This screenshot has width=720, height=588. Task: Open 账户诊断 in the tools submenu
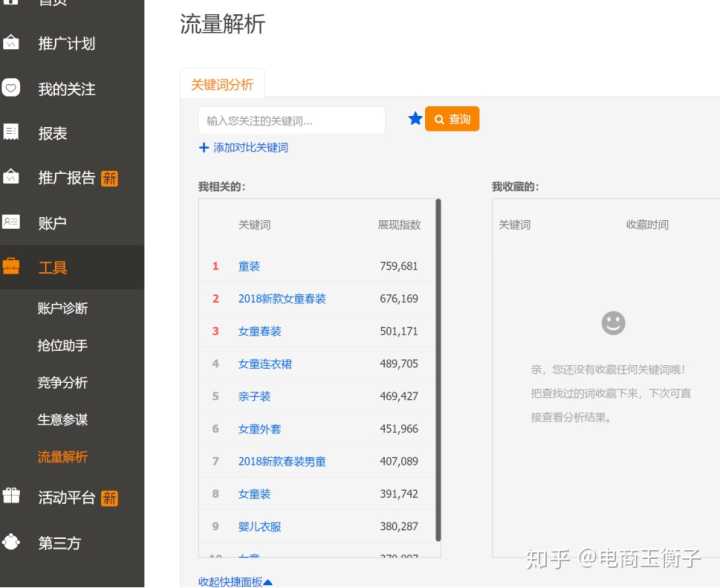point(63,308)
